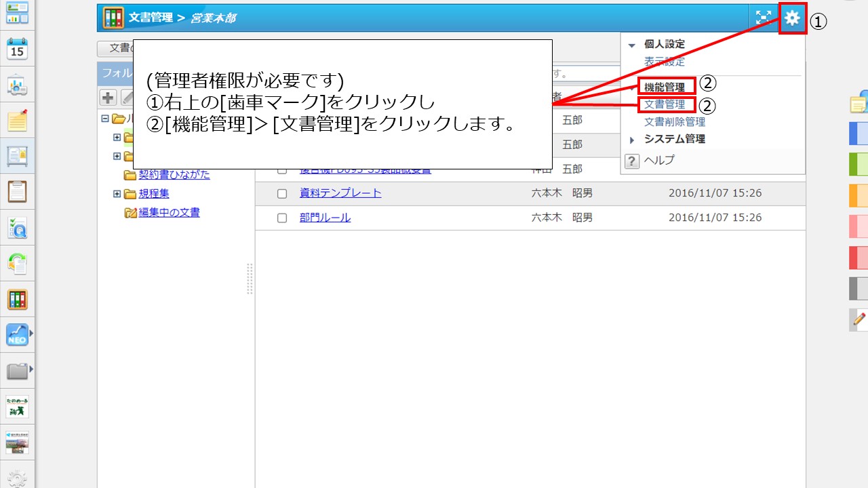This screenshot has height=488, width=868.
Task: Open the document search magnifier icon
Action: point(18,228)
